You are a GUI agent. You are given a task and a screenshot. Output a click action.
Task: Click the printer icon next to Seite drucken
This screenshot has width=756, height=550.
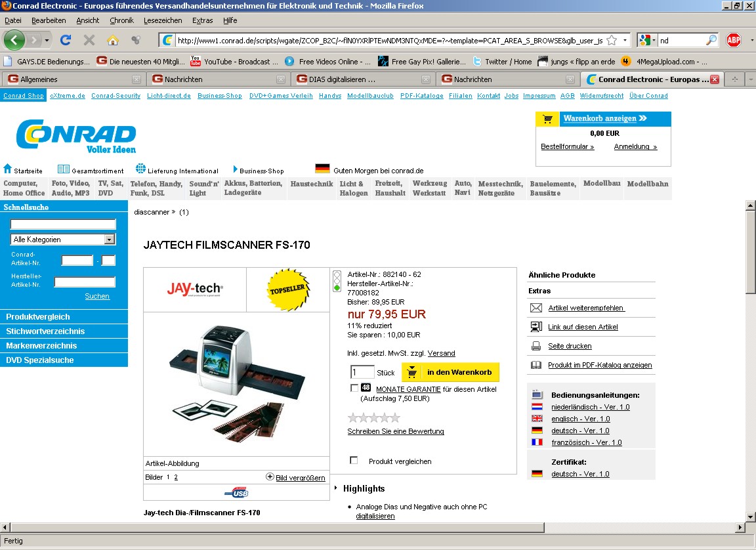click(x=536, y=346)
